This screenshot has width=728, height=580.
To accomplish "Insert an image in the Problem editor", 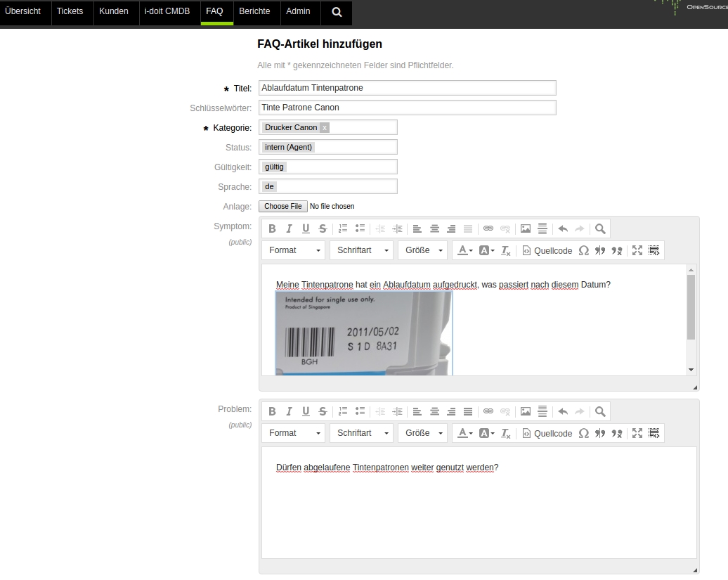I will click(x=525, y=411).
